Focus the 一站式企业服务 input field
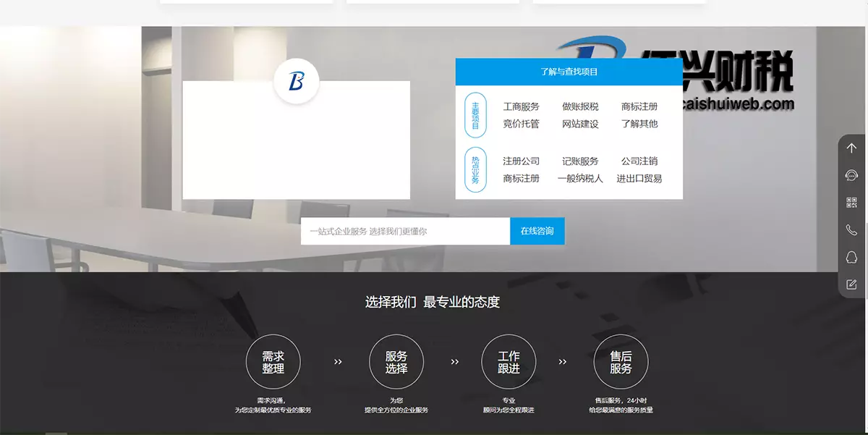Image resolution: width=868 pixels, height=435 pixels. [x=405, y=231]
